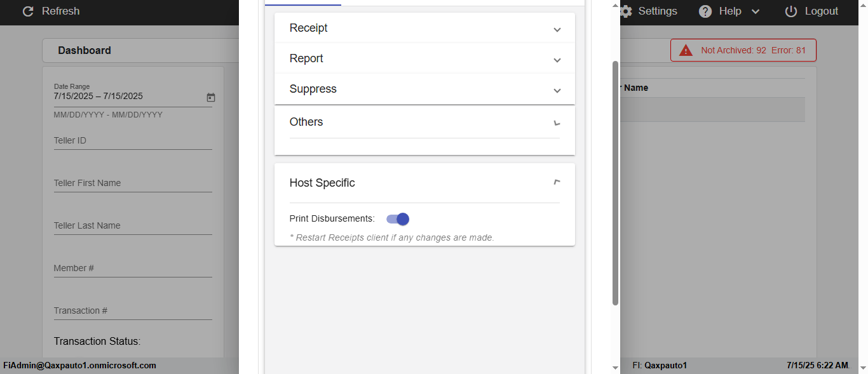Click the Teller ID field
Viewport: 868px width, 374px height.
133,141
